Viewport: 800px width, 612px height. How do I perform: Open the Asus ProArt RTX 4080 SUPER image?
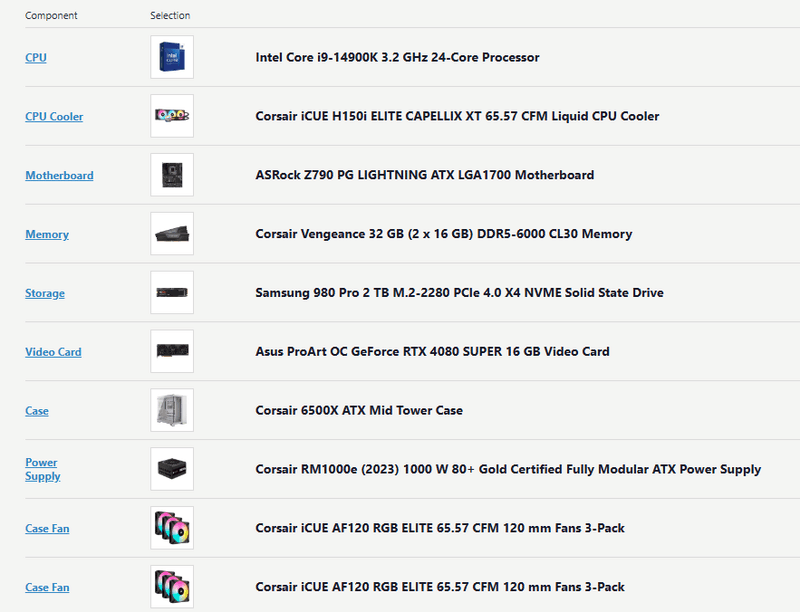pyautogui.click(x=171, y=352)
